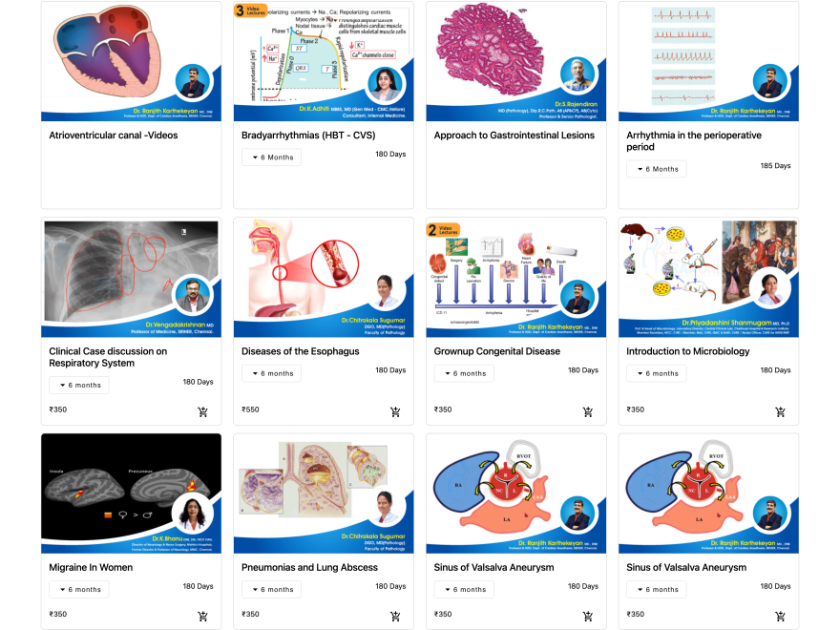This screenshot has height=630, width=840.
Task: Add Migraine In Women to cart
Action: (202, 616)
